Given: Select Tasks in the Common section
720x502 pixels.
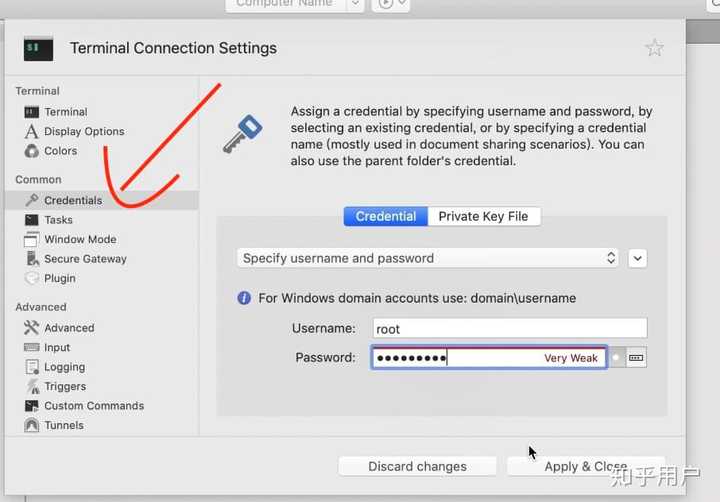Looking at the screenshot, I should click(x=58, y=220).
